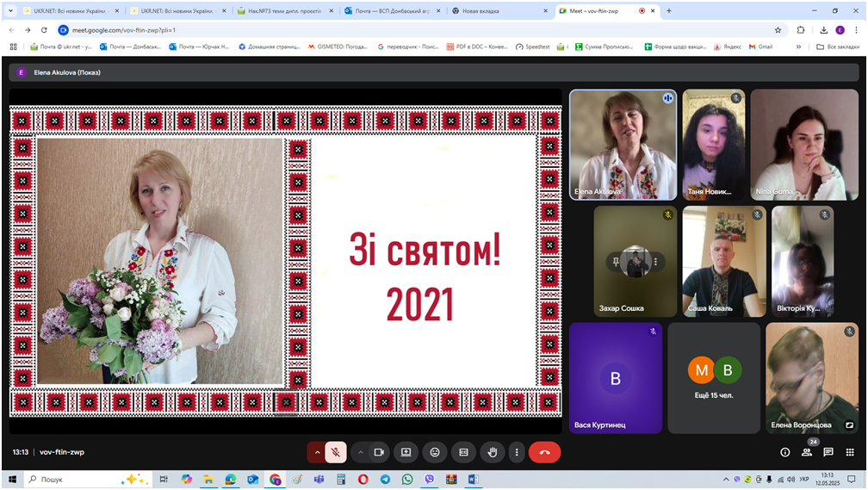Pin Захар Сошка's tile with pin icon
Screen dimensions: 868x490
pyautogui.click(x=616, y=262)
